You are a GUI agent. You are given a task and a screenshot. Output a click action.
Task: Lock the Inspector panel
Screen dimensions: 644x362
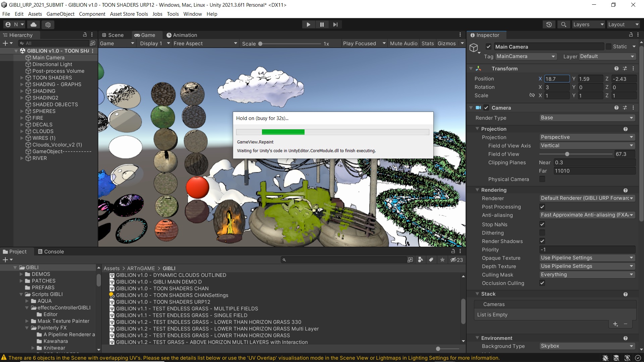[631, 35]
